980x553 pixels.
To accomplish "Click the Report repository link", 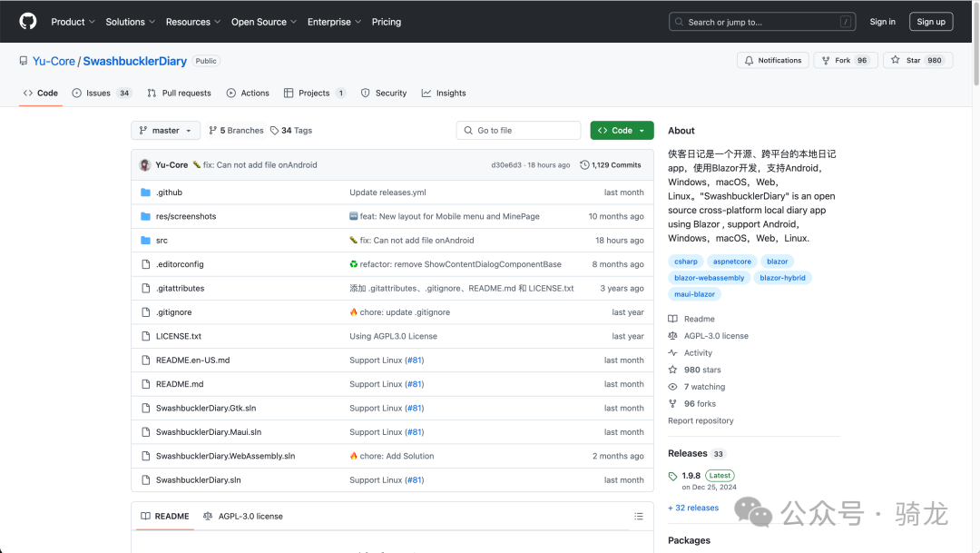I will coord(701,420).
